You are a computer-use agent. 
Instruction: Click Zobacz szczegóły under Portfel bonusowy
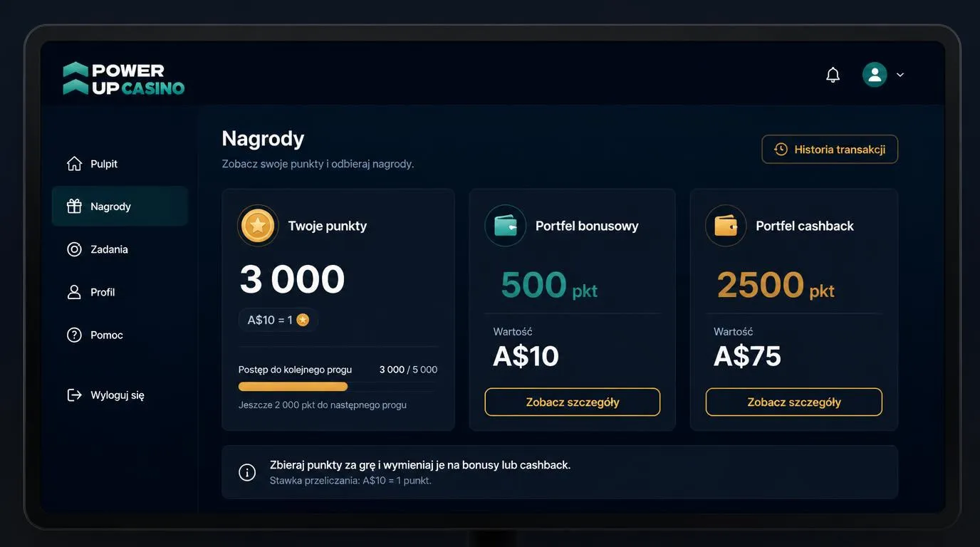click(573, 402)
